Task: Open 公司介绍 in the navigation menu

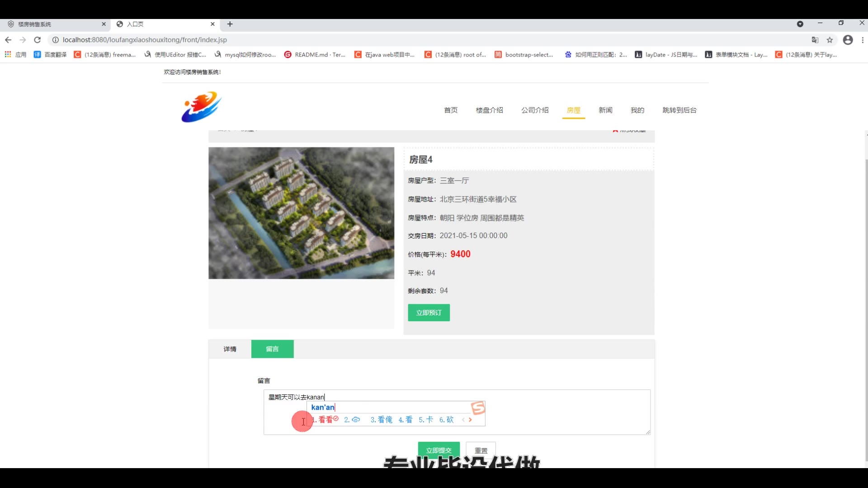Action: coord(535,110)
